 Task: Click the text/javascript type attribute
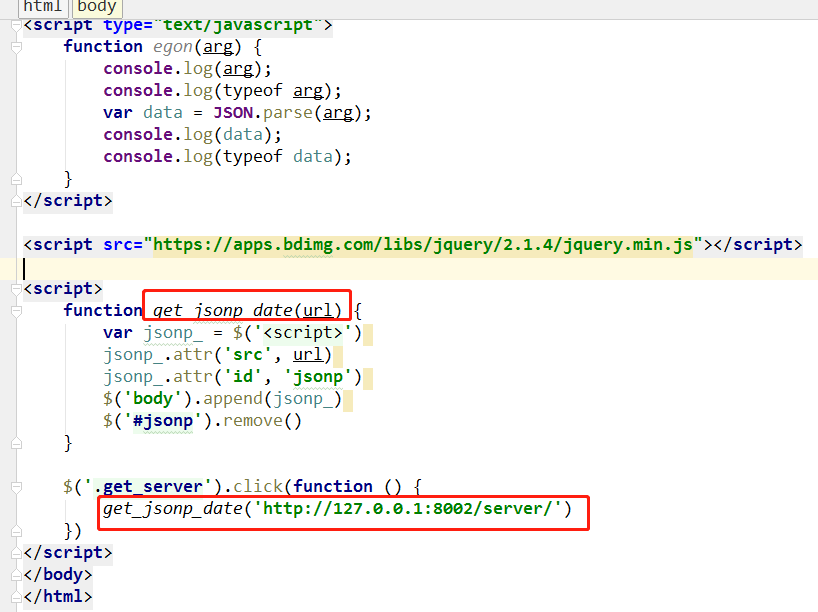[213, 25]
